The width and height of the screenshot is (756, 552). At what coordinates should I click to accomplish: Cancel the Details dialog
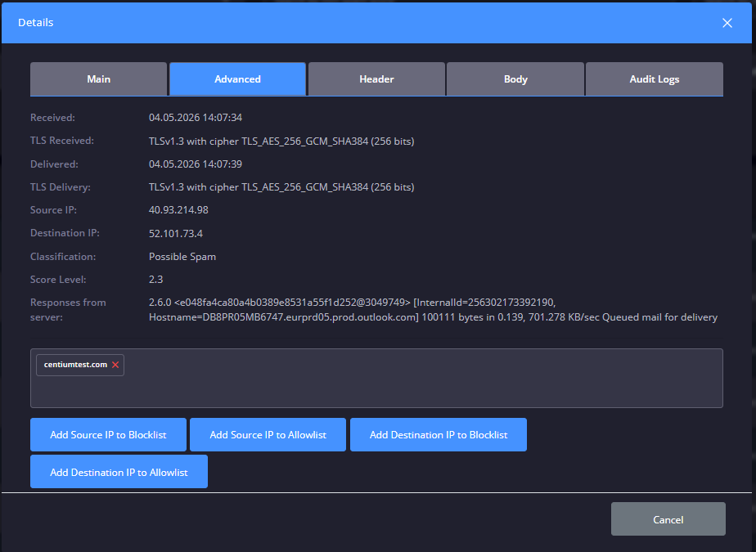(668, 519)
